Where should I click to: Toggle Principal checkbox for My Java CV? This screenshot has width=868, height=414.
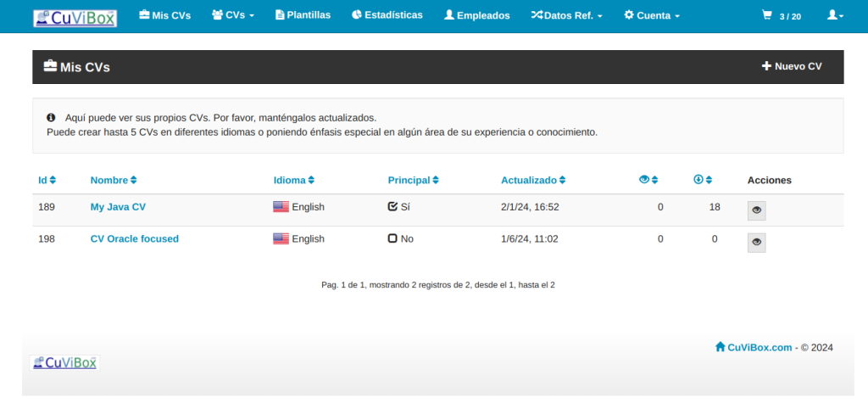pos(392,206)
